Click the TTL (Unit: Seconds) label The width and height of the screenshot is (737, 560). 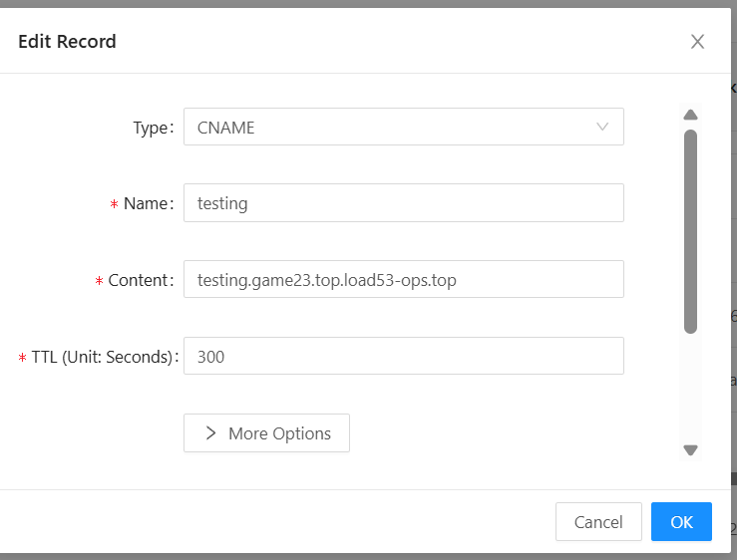pos(103,357)
